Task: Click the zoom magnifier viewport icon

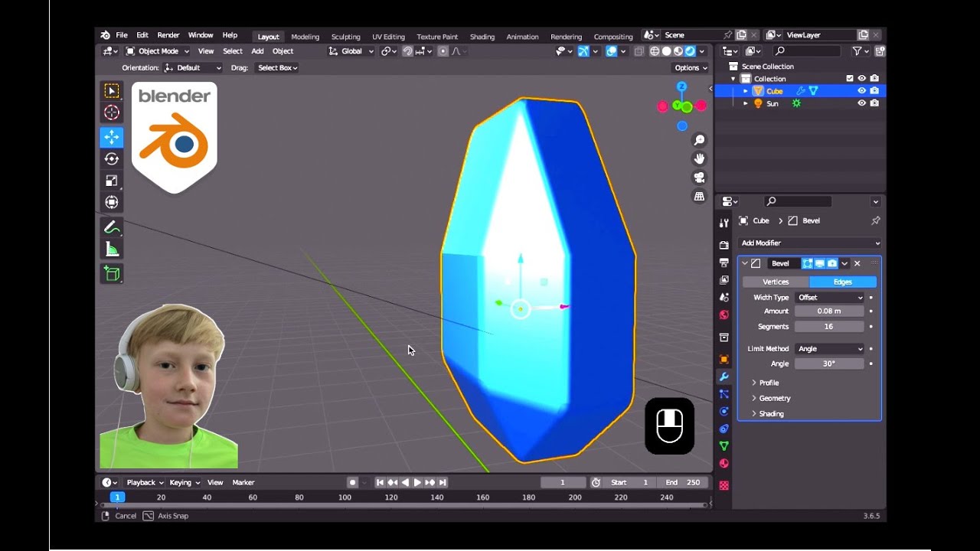Action: (x=699, y=140)
